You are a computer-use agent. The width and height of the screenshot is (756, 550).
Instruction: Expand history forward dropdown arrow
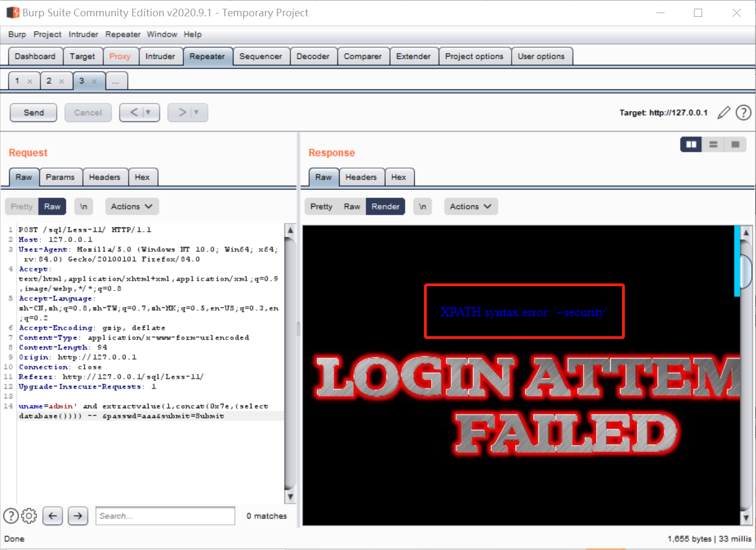pyautogui.click(x=196, y=113)
